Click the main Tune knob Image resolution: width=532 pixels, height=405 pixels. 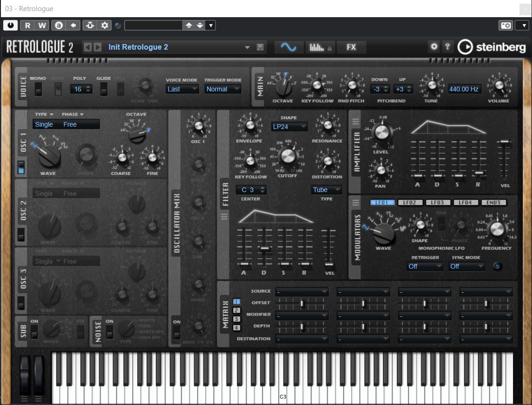click(432, 84)
